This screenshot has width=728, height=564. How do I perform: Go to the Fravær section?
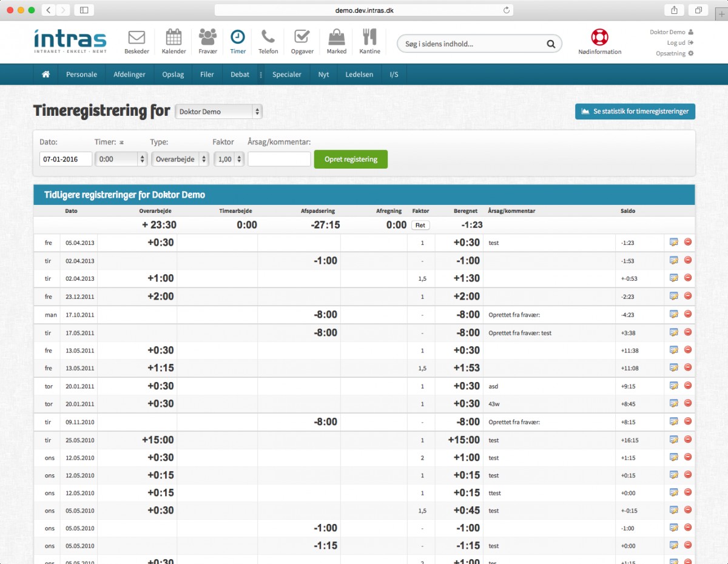pyautogui.click(x=207, y=40)
